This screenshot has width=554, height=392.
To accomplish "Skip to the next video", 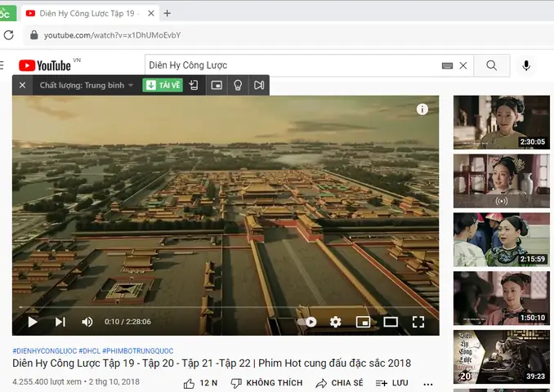I will pyautogui.click(x=60, y=322).
